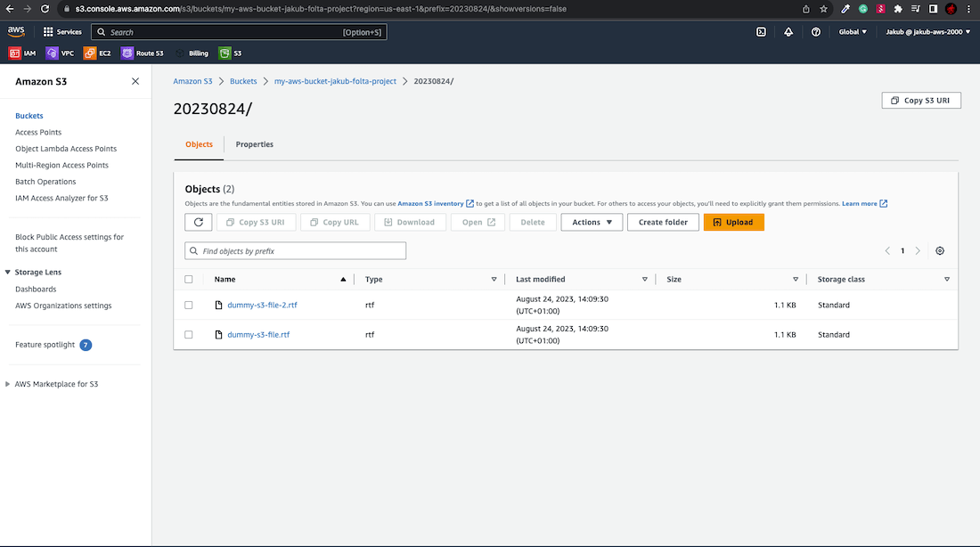Switch to the Properties tab

point(255,144)
